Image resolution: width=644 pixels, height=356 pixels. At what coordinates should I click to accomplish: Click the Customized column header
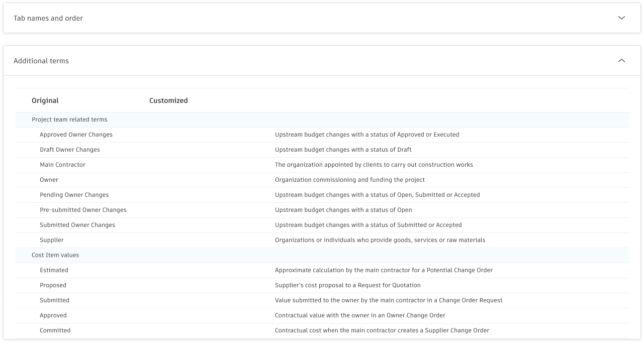(x=168, y=100)
